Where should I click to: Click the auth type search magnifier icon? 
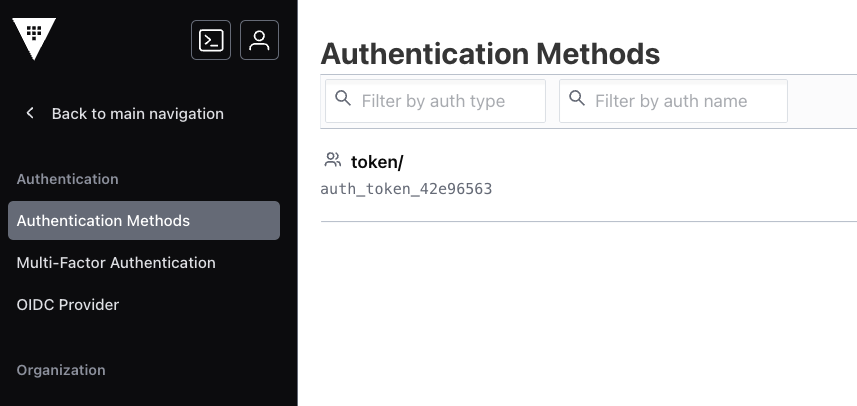point(343,99)
